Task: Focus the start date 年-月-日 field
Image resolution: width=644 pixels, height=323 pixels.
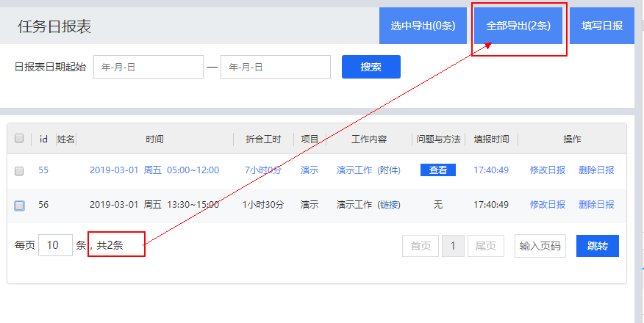Action: click(x=149, y=67)
